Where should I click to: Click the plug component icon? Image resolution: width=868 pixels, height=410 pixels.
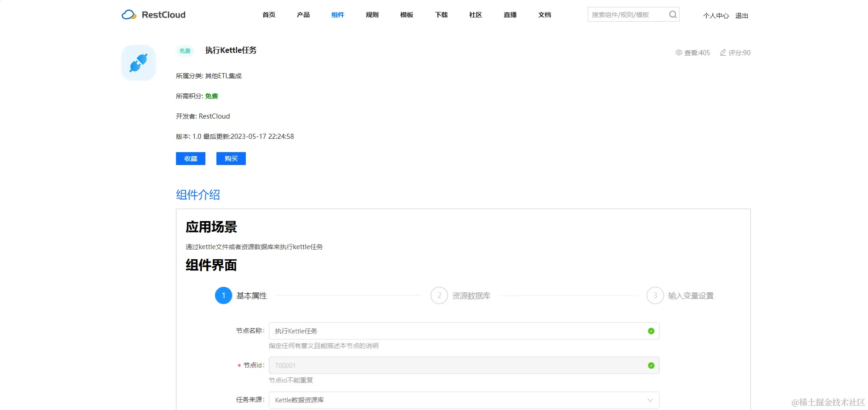(x=139, y=63)
